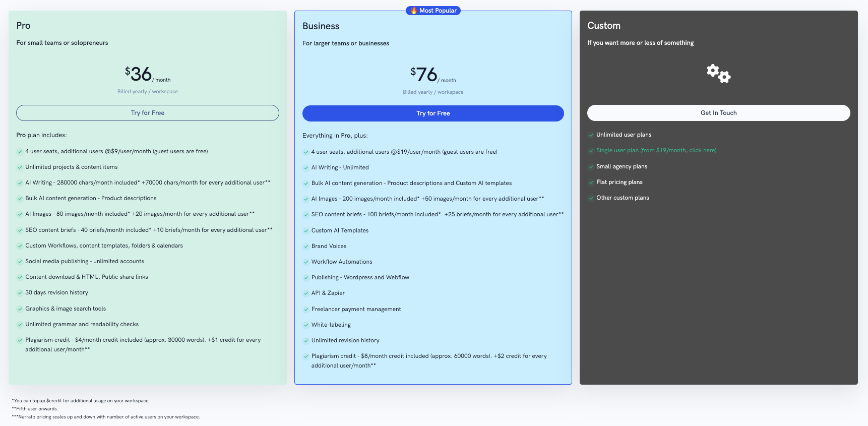The width and height of the screenshot is (868, 426).
Task: Click the Small agency plans item
Action: click(622, 166)
